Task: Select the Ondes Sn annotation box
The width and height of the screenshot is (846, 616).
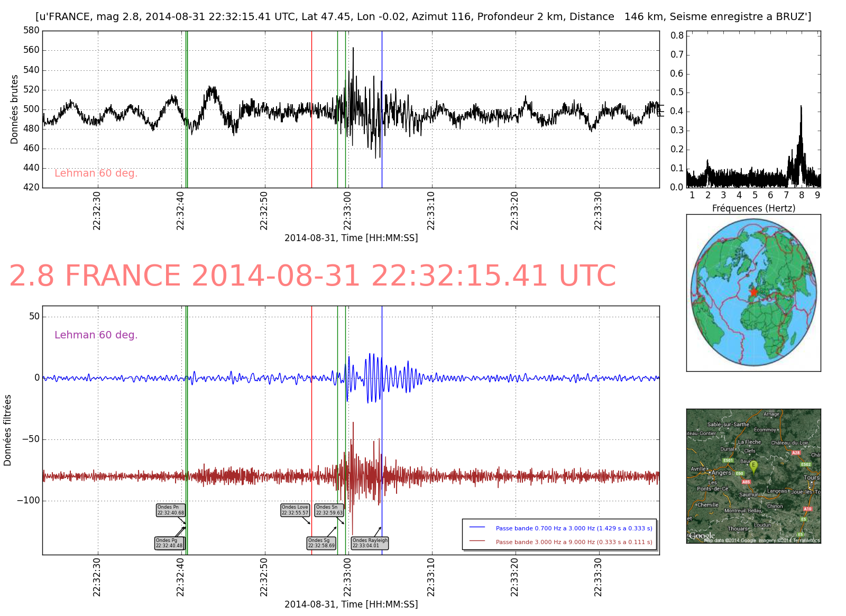Action: pos(329,510)
